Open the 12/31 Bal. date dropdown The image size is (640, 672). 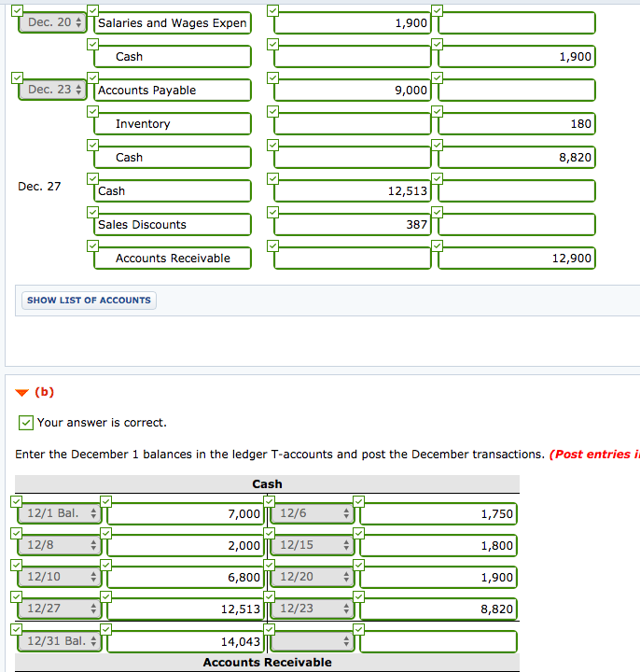pos(60,640)
